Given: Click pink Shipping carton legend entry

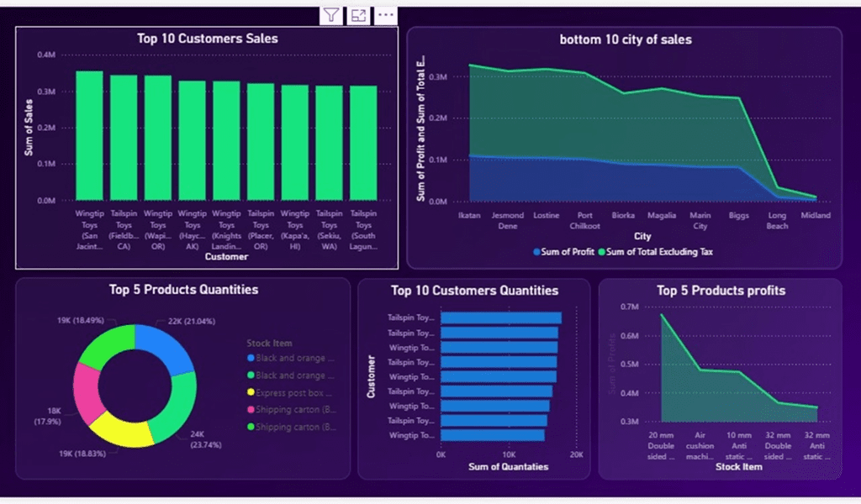Looking at the screenshot, I should coord(292,410).
